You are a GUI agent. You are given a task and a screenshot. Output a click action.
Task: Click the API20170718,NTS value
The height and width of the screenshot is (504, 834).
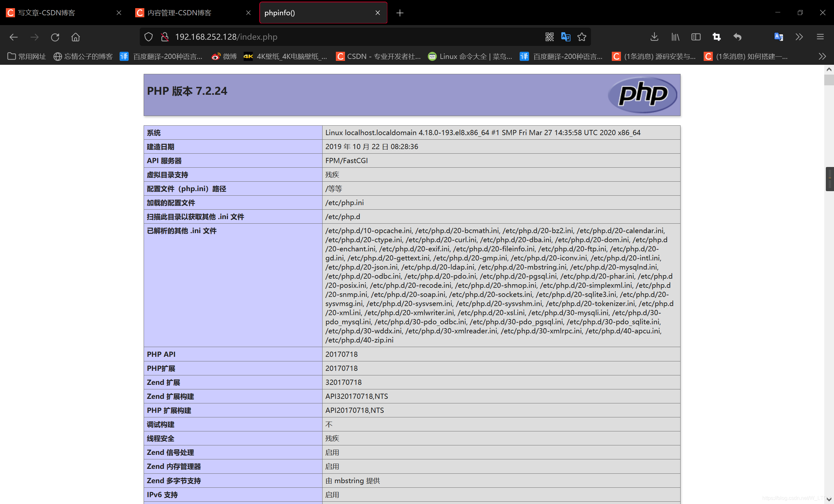pos(355,410)
